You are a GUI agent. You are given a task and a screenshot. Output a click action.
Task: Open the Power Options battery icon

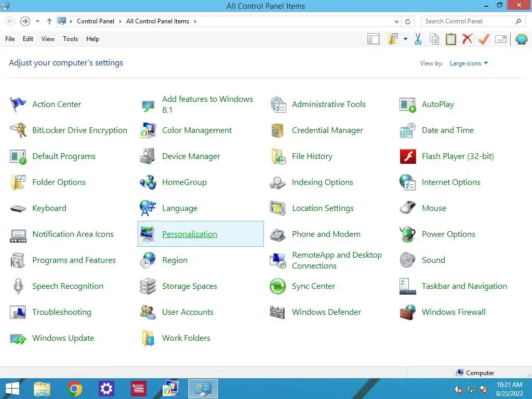click(x=408, y=234)
